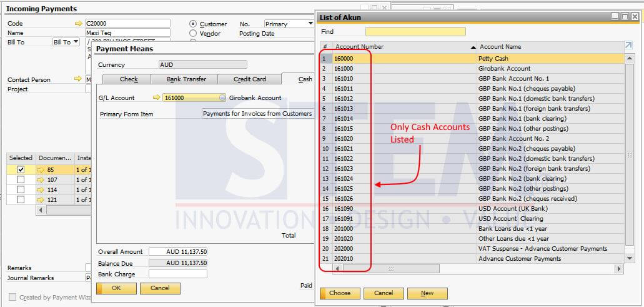Maximize the List of Akun window
644x307 pixels.
[625, 16]
